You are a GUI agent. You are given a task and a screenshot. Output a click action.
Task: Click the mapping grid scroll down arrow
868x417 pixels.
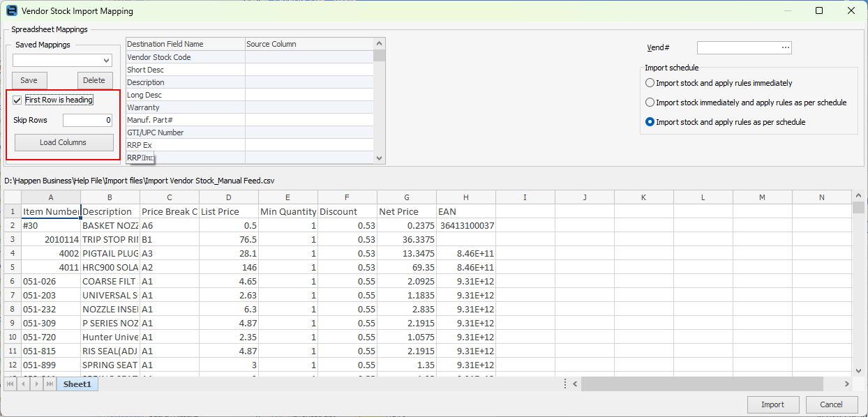(x=380, y=158)
